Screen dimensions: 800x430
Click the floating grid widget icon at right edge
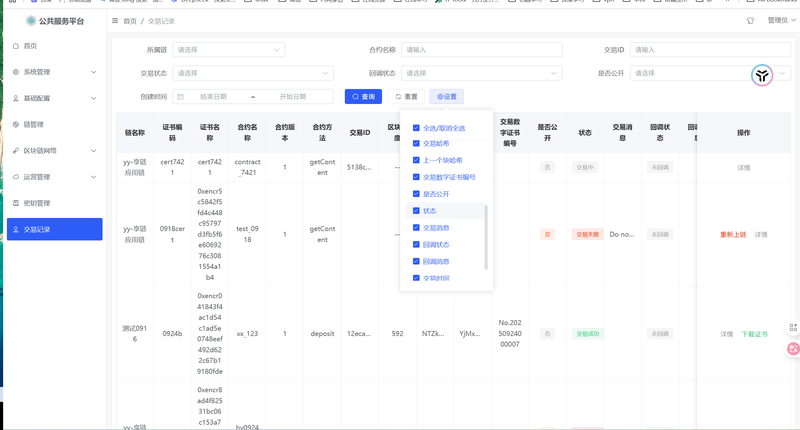click(x=793, y=327)
